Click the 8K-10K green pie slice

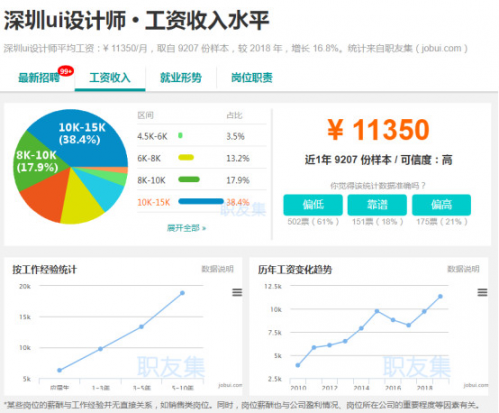(37, 161)
